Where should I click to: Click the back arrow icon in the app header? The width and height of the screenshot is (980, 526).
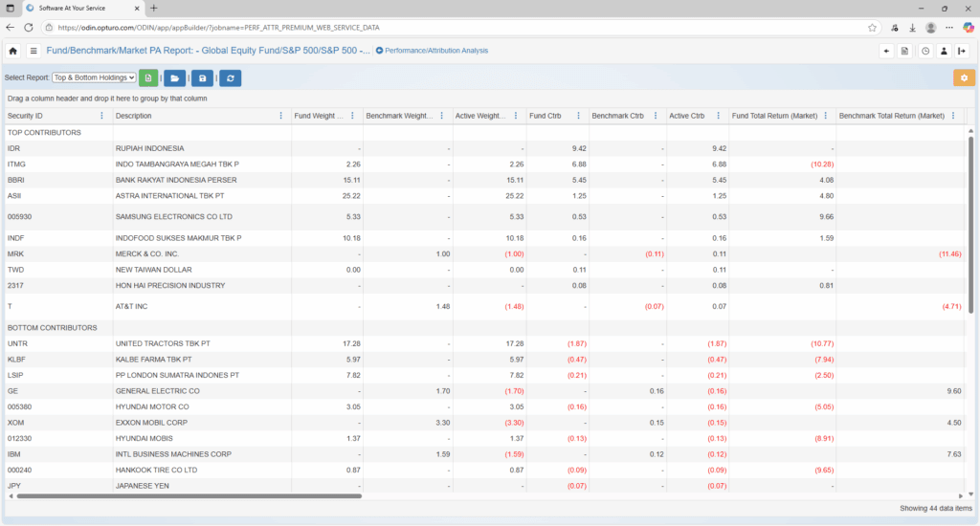(886, 51)
